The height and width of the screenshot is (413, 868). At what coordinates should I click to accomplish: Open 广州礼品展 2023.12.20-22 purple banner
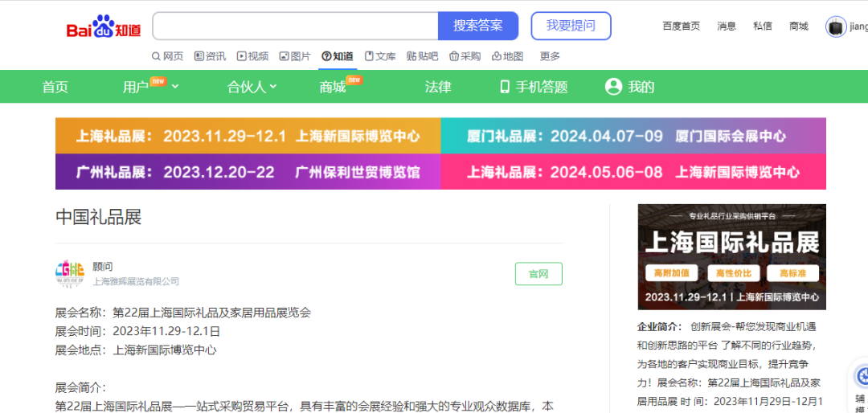pos(248,172)
